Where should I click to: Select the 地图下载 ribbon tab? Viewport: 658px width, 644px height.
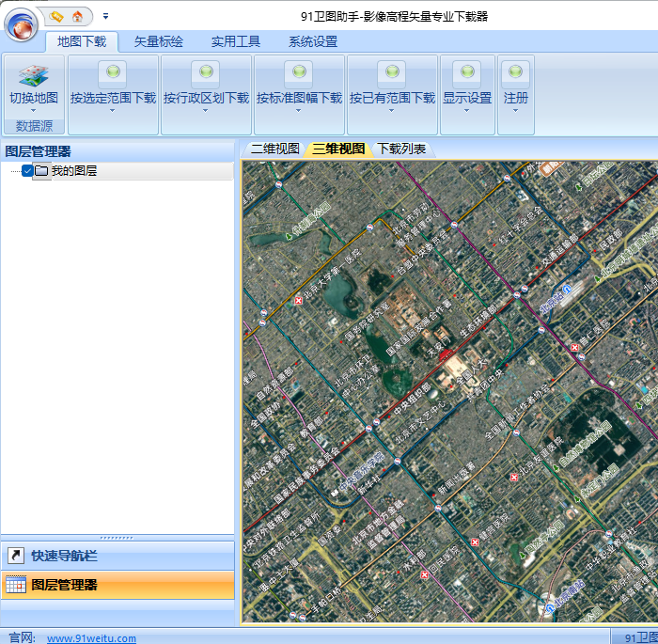click(82, 41)
